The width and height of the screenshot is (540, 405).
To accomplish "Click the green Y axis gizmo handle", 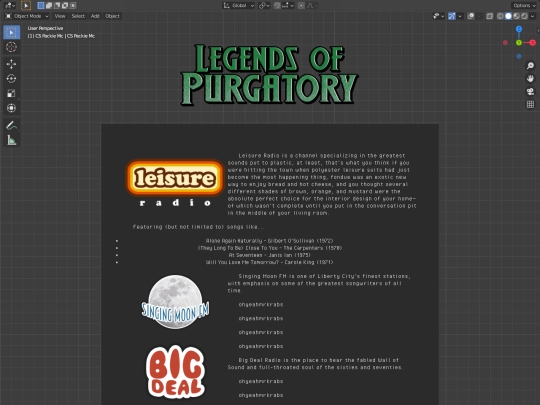I will (x=519, y=43).
